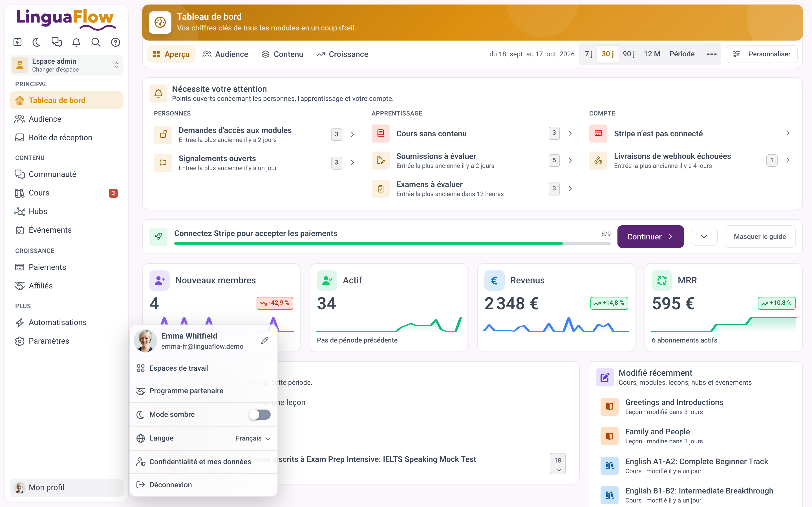This screenshot has width=812, height=507.
Task: Click the chat bubbles icon in sidebar toolbar
Action: coord(56,42)
